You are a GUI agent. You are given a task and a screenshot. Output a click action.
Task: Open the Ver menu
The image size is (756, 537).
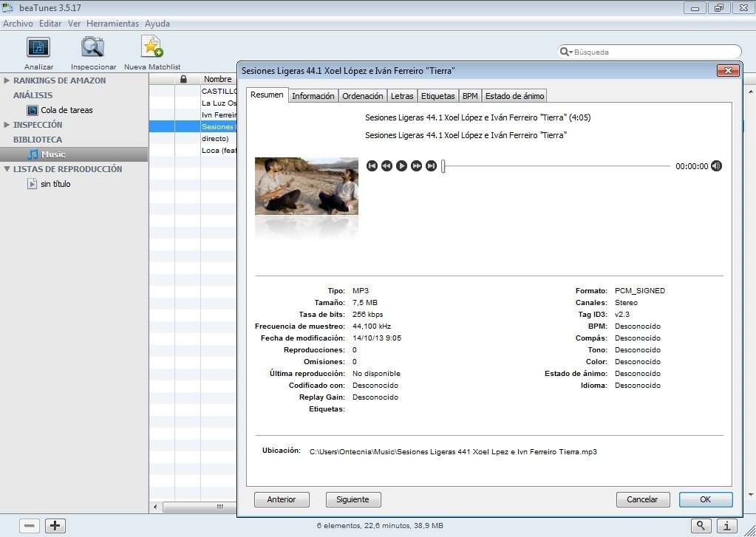(x=74, y=24)
